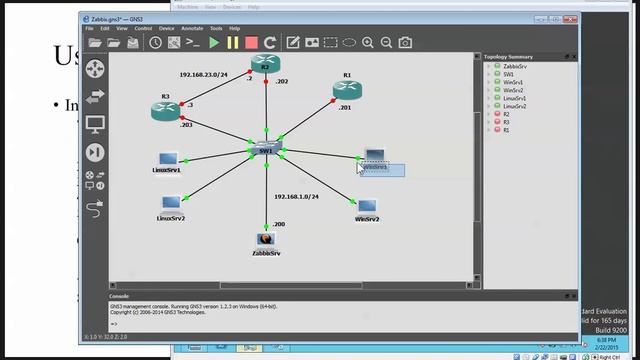Expand R2 in Topology Summary
Viewport: 640px width, 360px height.
[489, 114]
